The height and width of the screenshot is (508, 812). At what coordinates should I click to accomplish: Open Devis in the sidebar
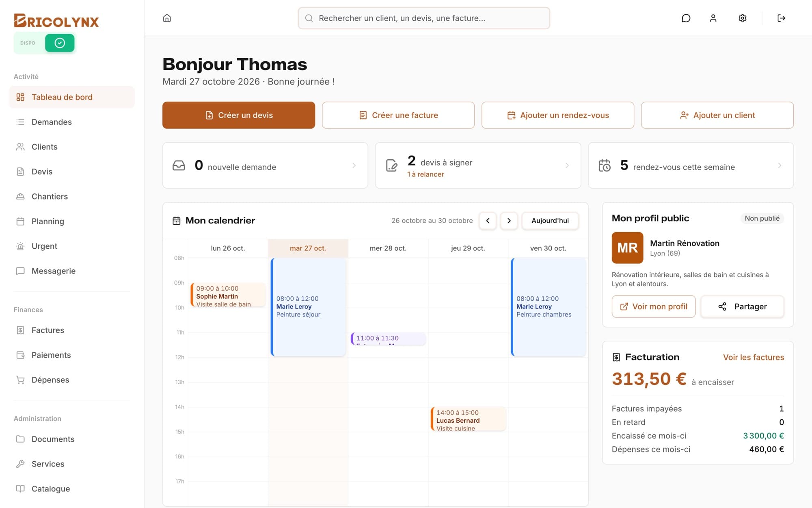pos(72,172)
